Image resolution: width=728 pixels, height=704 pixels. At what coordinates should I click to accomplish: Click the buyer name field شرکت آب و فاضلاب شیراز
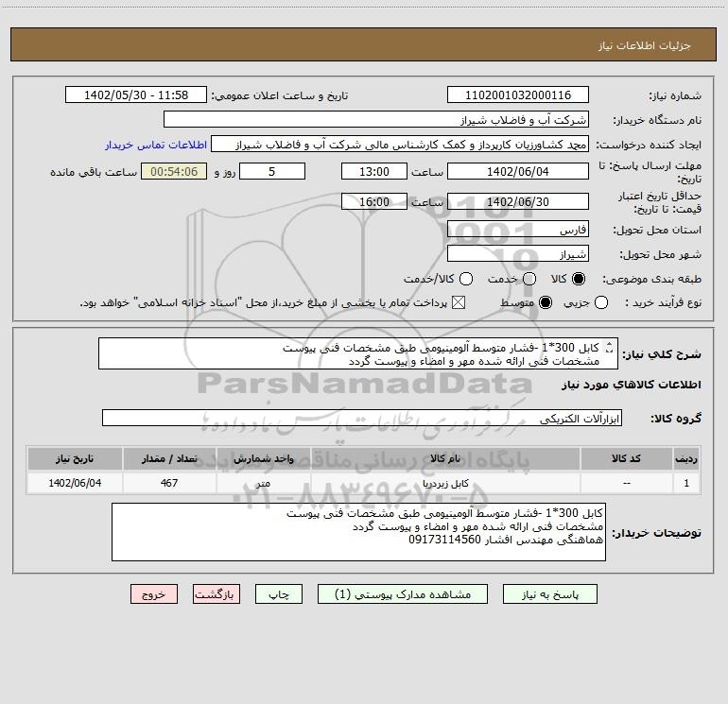pyautogui.click(x=376, y=120)
